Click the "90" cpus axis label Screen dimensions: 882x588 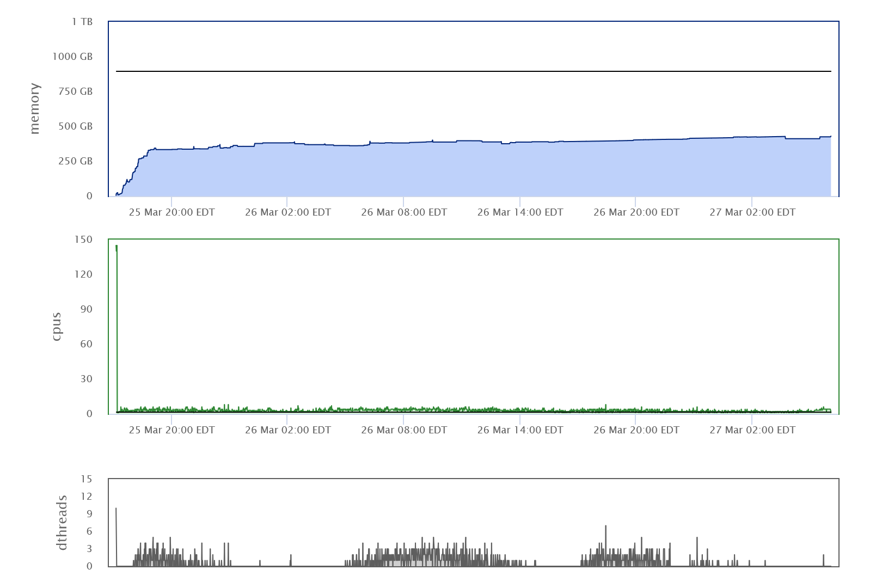coord(87,309)
